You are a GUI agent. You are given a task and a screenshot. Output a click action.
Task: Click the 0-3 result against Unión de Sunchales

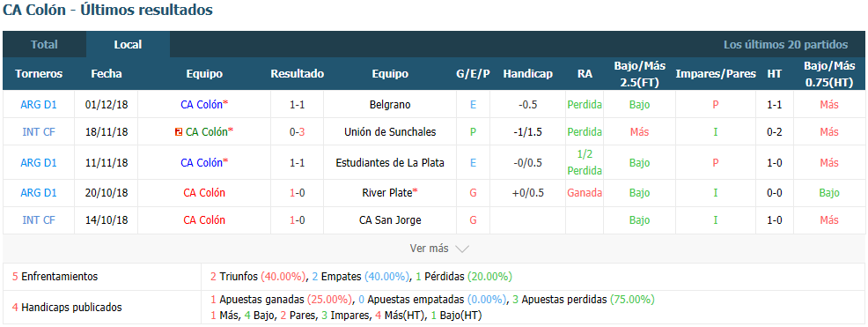pos(298,132)
